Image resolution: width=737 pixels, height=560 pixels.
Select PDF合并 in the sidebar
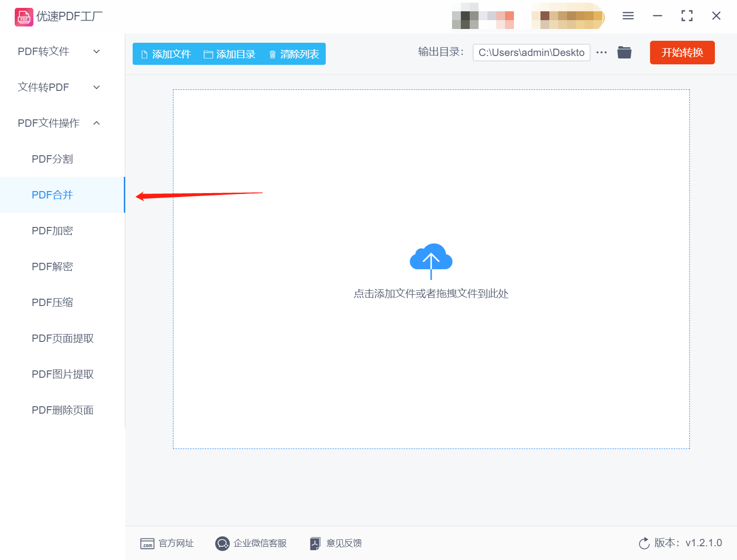point(62,195)
